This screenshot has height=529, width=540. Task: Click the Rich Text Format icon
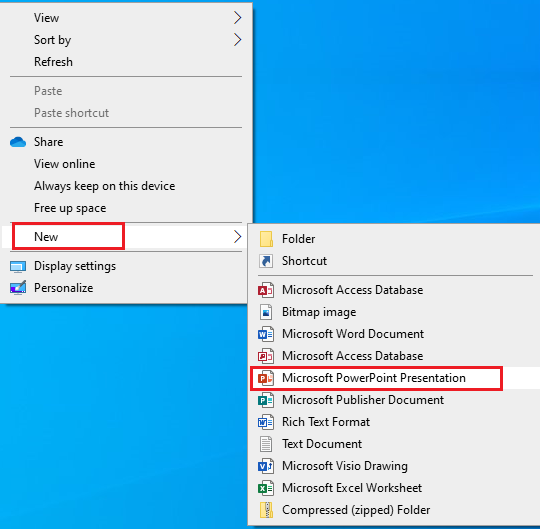pyautogui.click(x=266, y=422)
